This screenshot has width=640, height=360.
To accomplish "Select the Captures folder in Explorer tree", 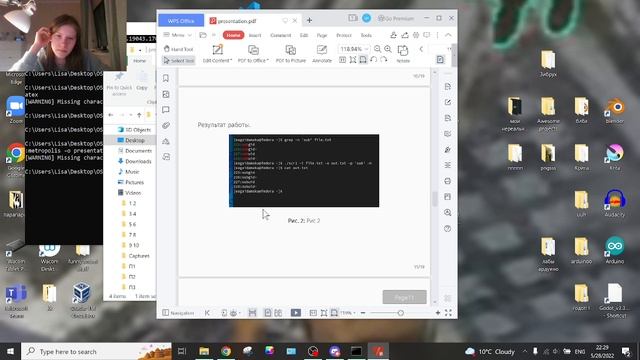I will point(138,256).
